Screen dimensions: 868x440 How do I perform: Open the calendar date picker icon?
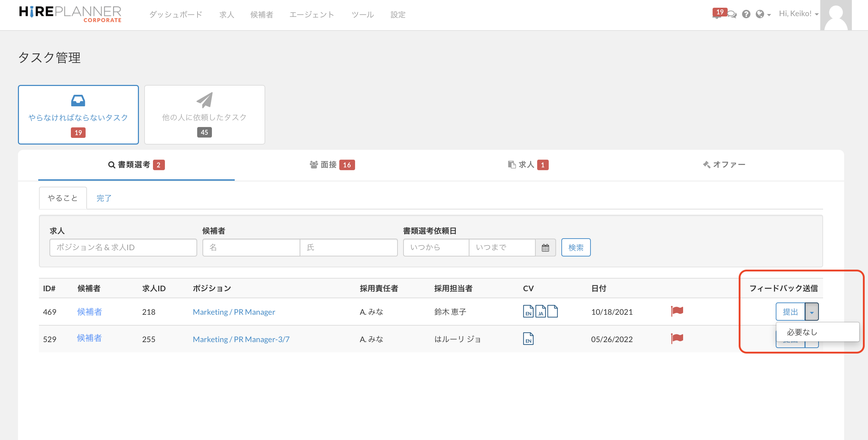point(545,248)
